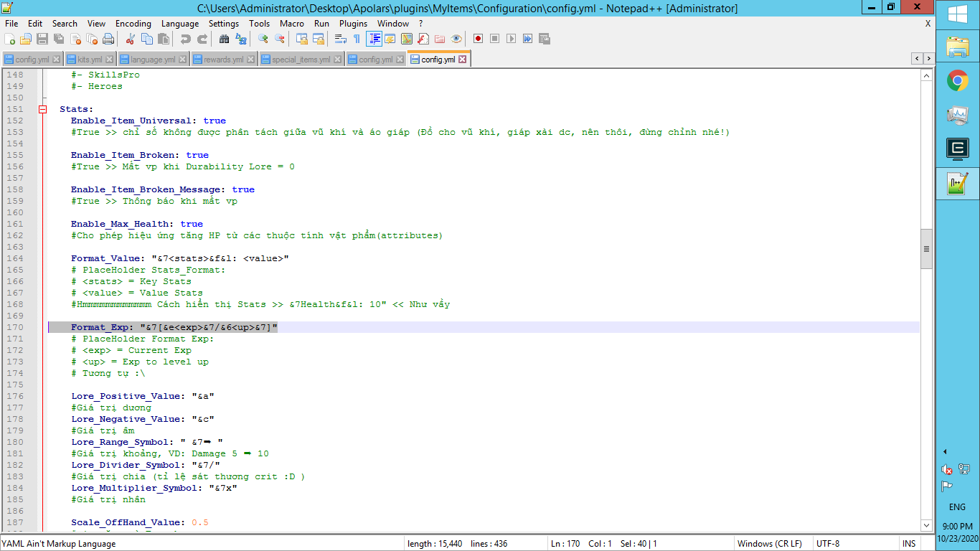Toggle Show All Characters pilcrow icon
980x551 pixels.
357,39
